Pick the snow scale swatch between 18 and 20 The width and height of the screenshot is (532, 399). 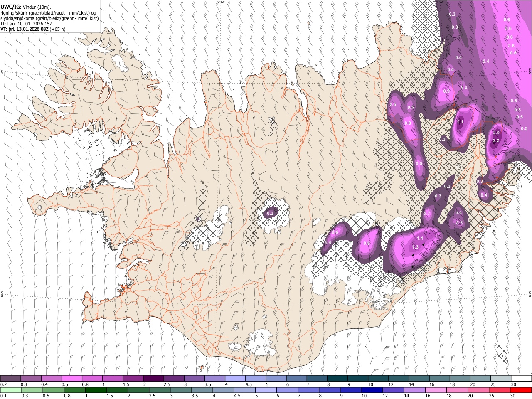pyautogui.click(x=460, y=379)
